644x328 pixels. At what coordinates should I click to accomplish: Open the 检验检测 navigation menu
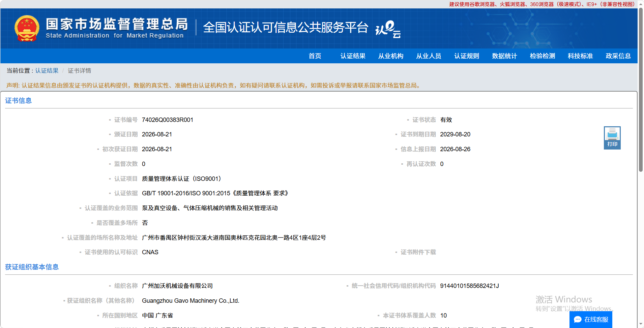(x=543, y=56)
